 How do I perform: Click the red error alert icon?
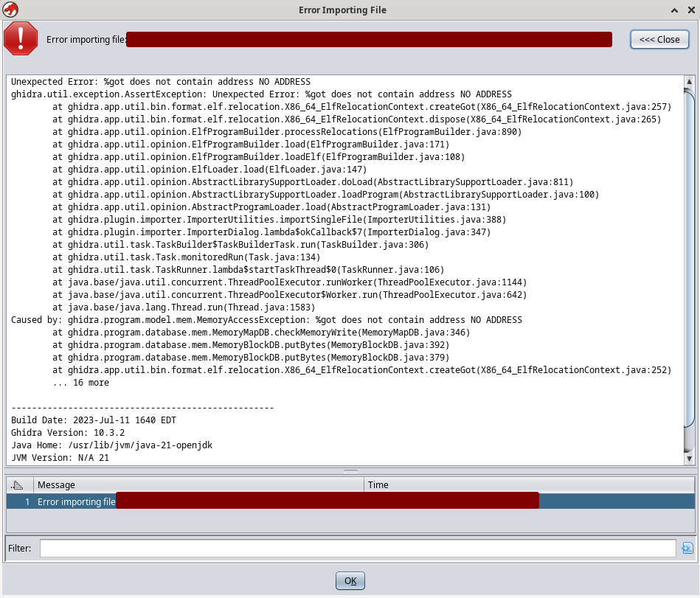coord(21,38)
